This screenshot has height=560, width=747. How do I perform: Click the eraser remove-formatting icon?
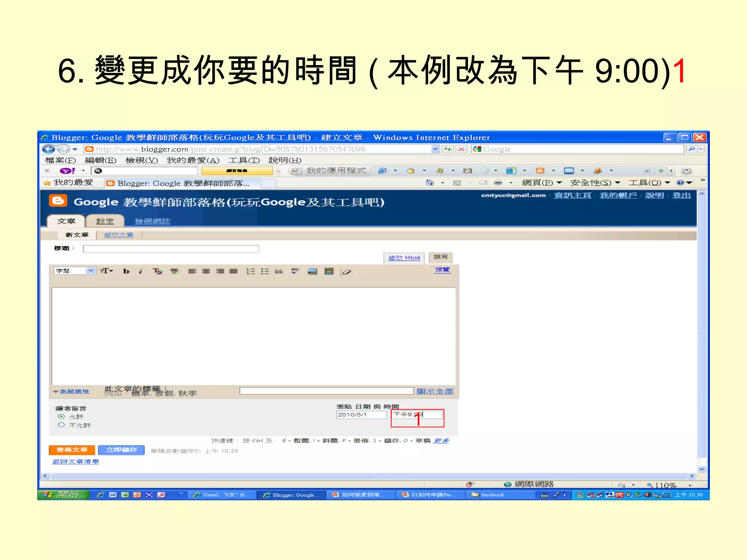click(347, 272)
